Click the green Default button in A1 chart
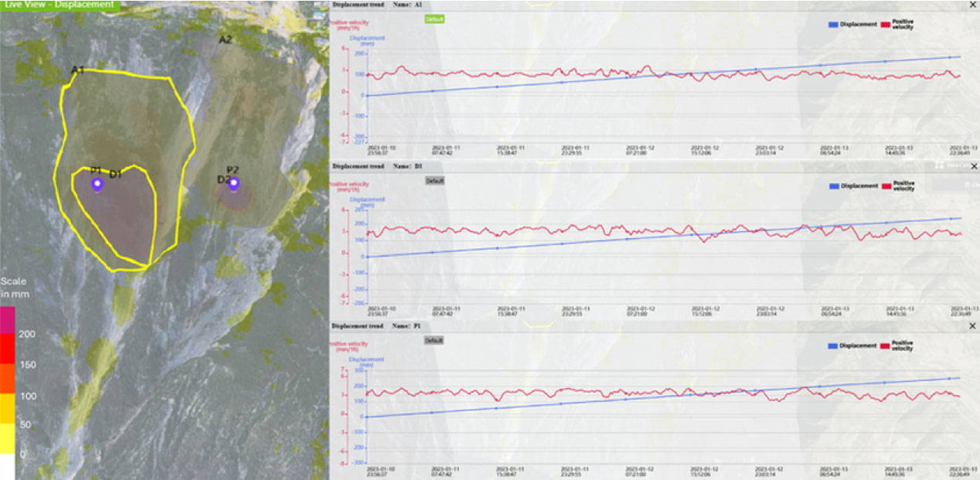980x480 pixels. 434,19
